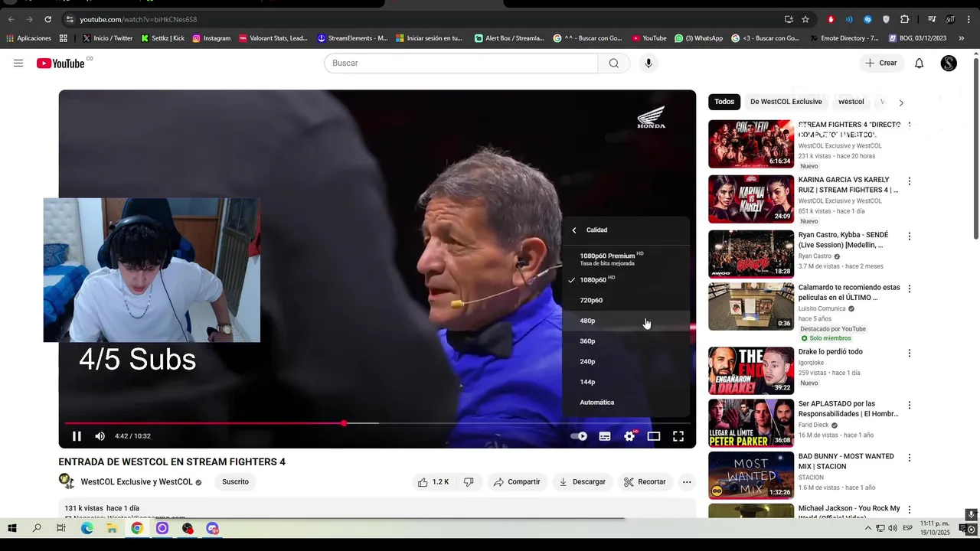Choose 480p quality
Image resolution: width=980 pixels, height=551 pixels.
pos(626,321)
